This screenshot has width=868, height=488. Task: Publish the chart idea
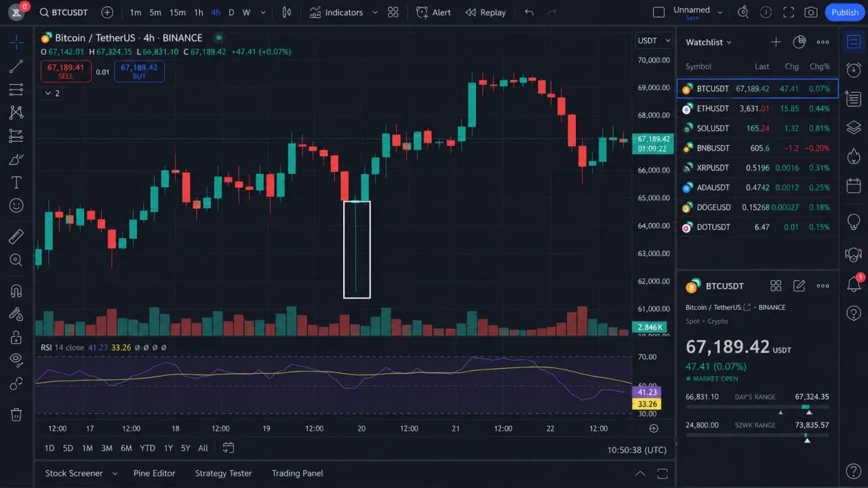pyautogui.click(x=845, y=12)
